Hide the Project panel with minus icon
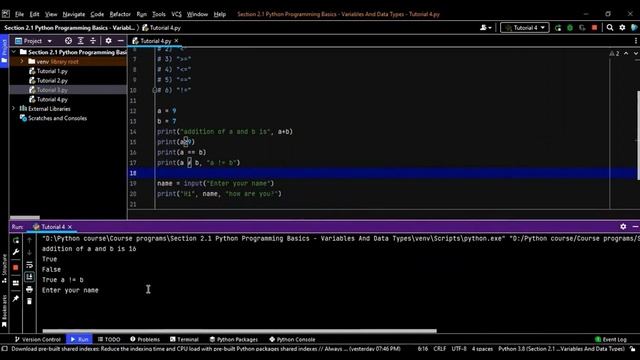 click(x=120, y=41)
